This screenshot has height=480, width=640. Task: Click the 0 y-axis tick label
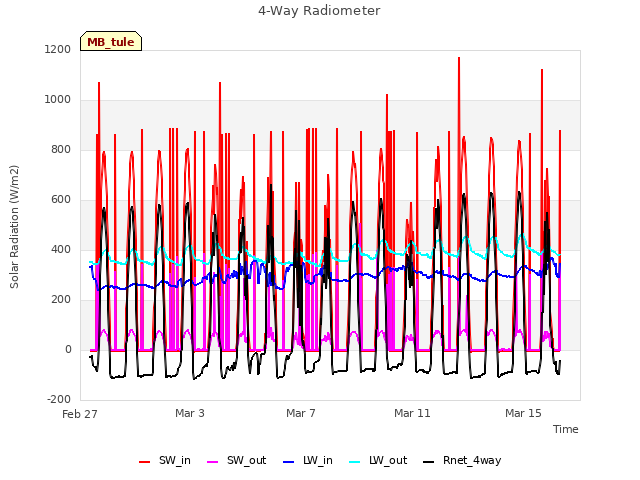tap(68, 349)
